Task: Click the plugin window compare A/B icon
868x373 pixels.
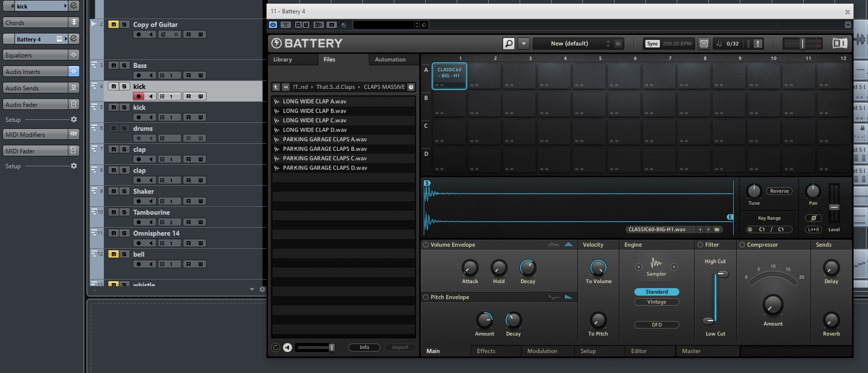Action: (318, 24)
